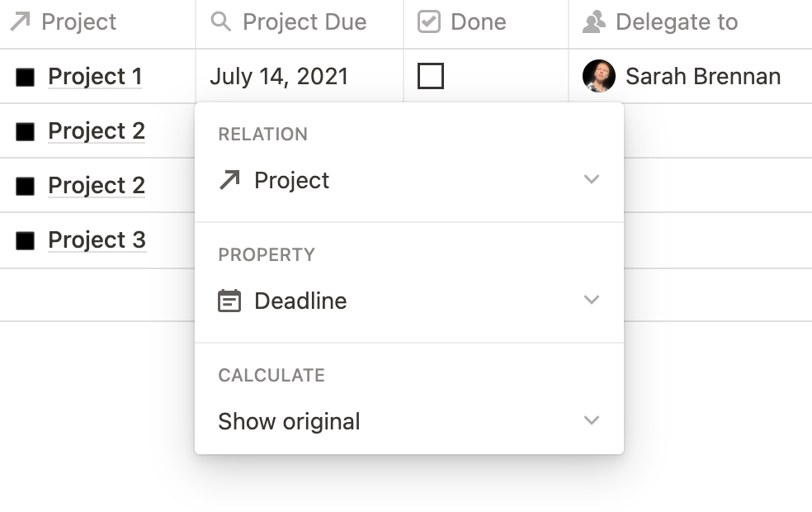Open the Project 3 relation link
Viewport: 812px width, 512px height.
pos(97,240)
